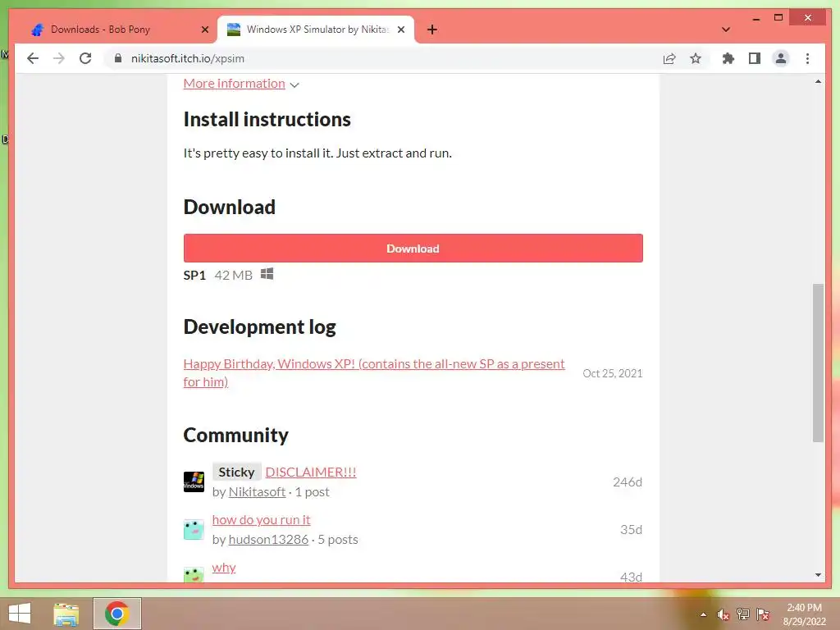Image resolution: width=840 pixels, height=630 pixels.
Task: Click the Nikitasoft Windows avatar thumbnail
Action: tap(194, 482)
